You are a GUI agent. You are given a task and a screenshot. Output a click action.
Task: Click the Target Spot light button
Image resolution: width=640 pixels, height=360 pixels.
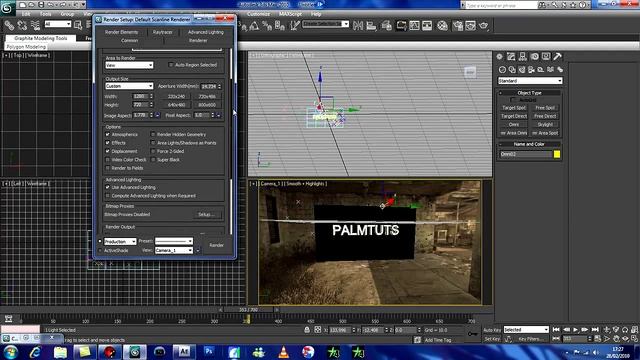514,108
